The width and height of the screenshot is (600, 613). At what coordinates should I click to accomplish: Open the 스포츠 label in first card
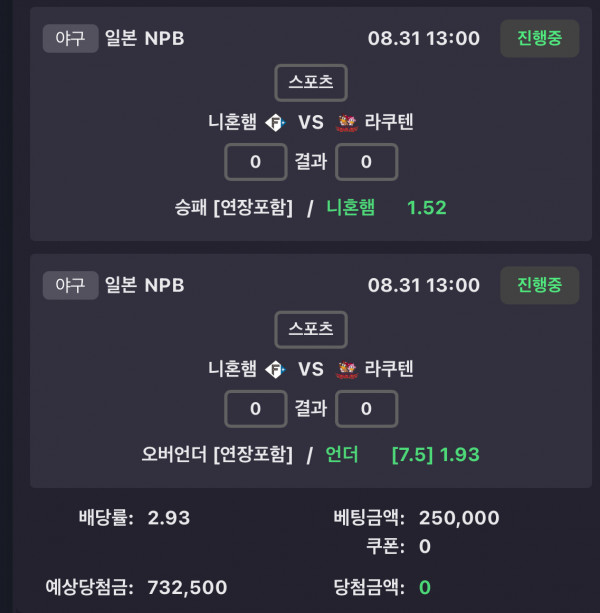click(x=311, y=82)
